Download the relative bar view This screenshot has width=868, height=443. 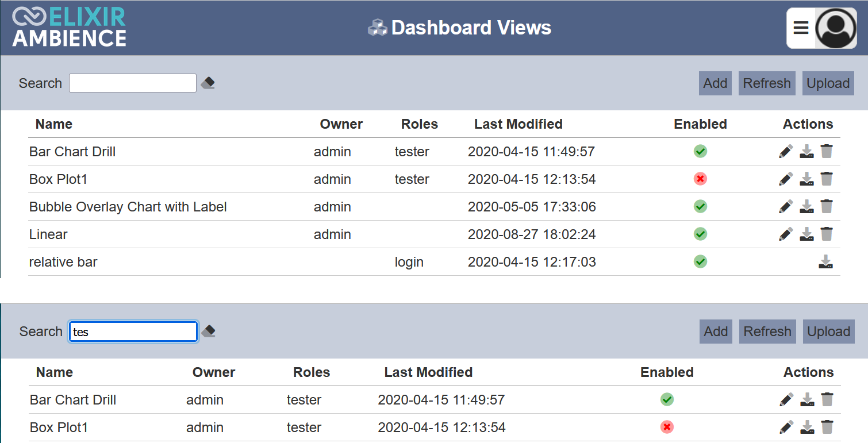(x=826, y=262)
